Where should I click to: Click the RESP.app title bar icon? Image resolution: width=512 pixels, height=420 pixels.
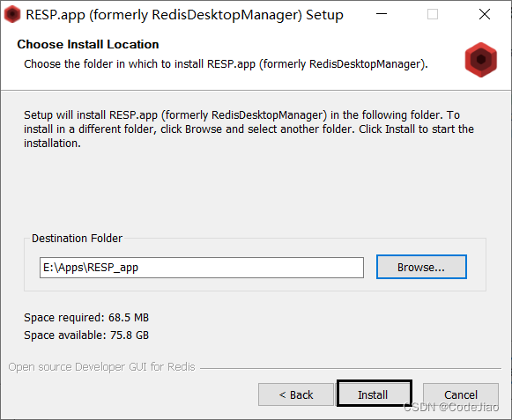12,14
